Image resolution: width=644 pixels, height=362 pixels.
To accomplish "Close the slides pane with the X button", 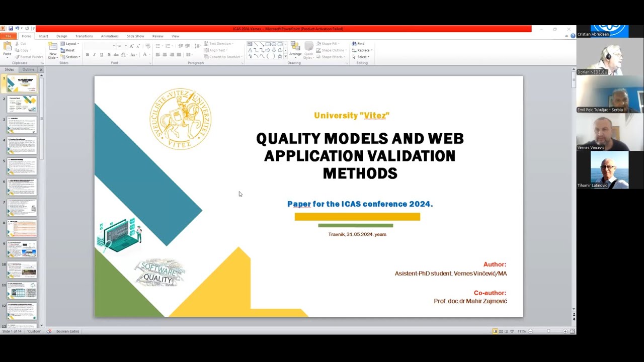I will 41,69.
